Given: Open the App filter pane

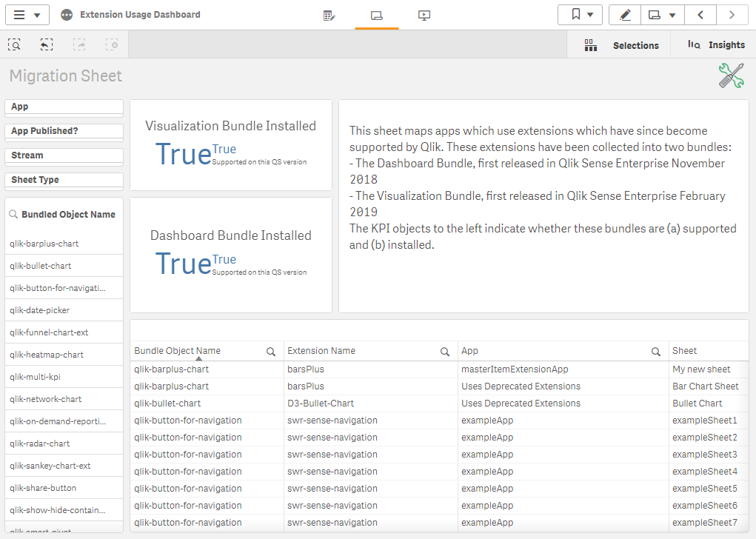Looking at the screenshot, I should coord(64,108).
